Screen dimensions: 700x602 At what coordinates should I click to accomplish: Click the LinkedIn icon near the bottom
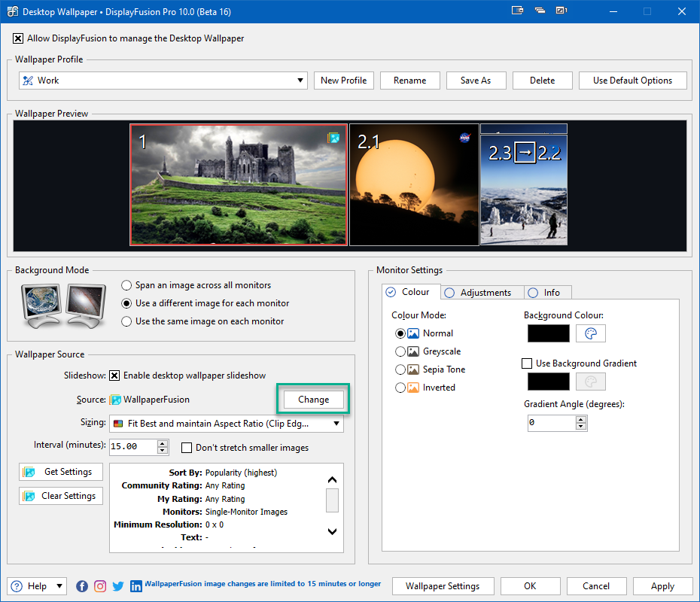click(136, 585)
